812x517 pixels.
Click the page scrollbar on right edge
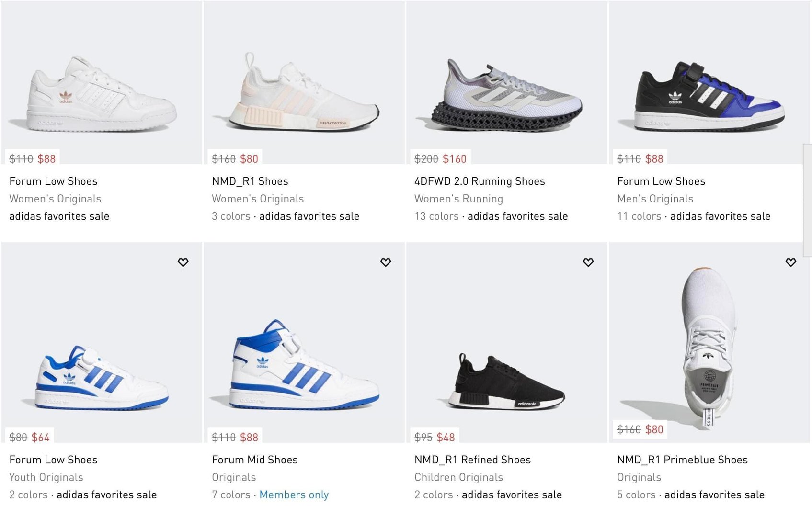point(807,200)
